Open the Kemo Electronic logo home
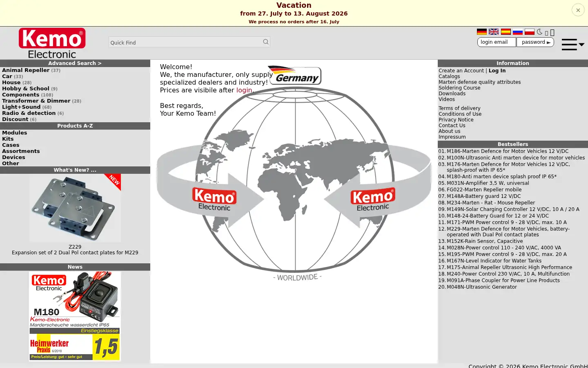Viewport: 588px width, 368px height. pyautogui.click(x=52, y=43)
